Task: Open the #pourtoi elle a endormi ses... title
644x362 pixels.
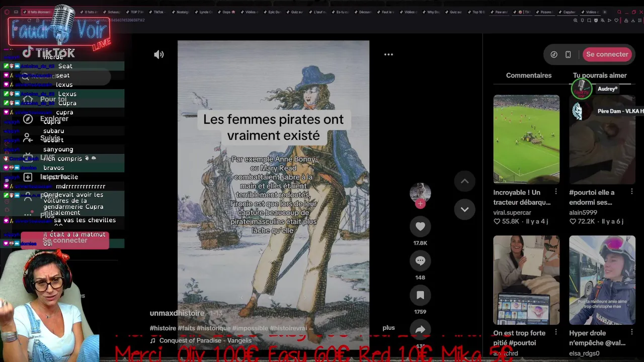Action: [592, 197]
